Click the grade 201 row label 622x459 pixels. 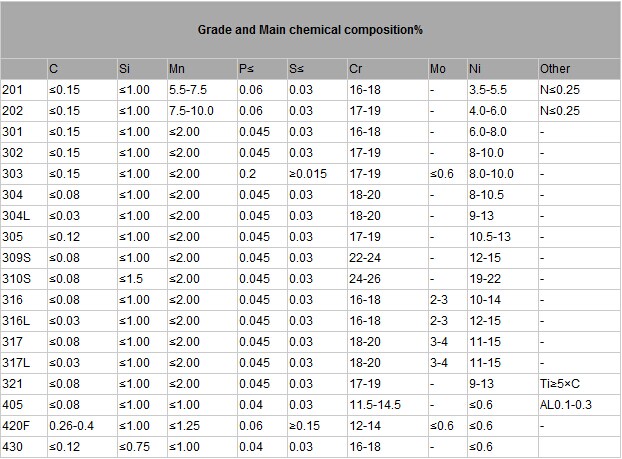(x=11, y=90)
